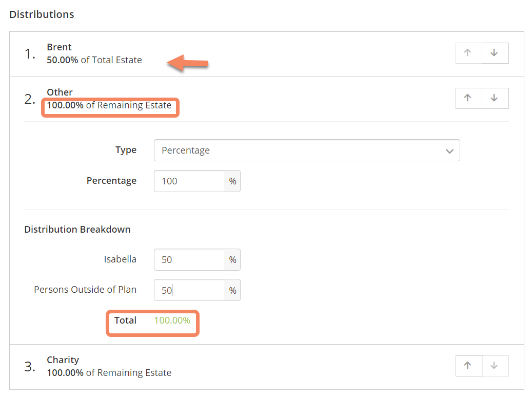The image size is (532, 396).
Task: Move Brent distribution down with arrow
Action: (495, 53)
